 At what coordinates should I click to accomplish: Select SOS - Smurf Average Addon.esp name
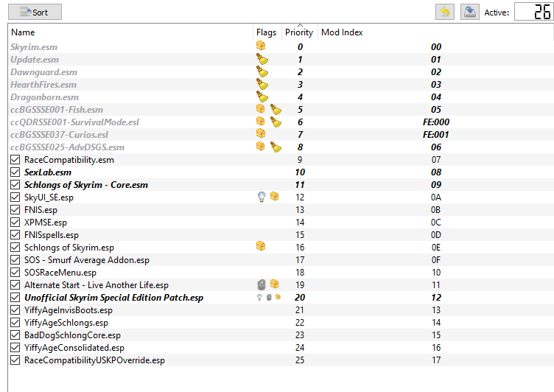pyautogui.click(x=87, y=260)
